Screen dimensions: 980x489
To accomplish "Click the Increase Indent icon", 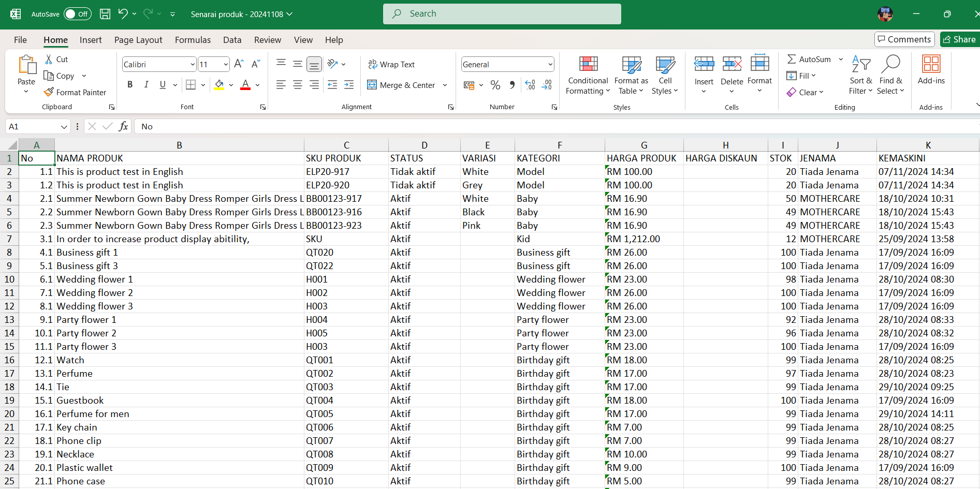I will coord(349,85).
